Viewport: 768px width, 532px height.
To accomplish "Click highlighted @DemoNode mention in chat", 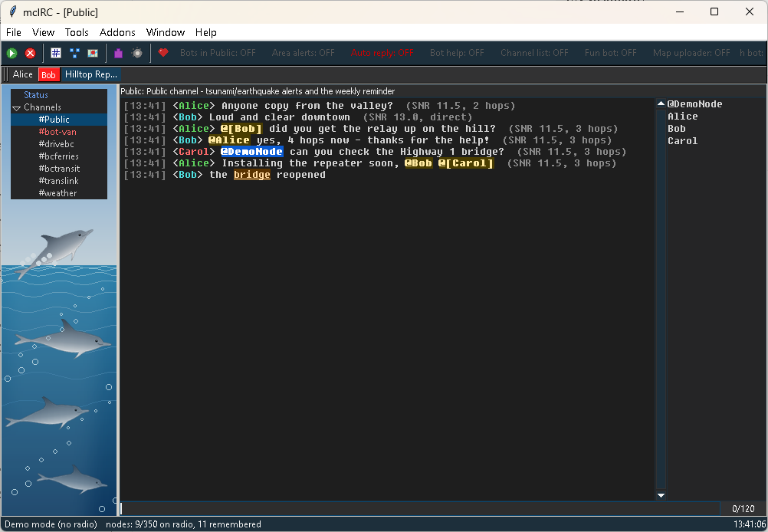I will pos(251,151).
